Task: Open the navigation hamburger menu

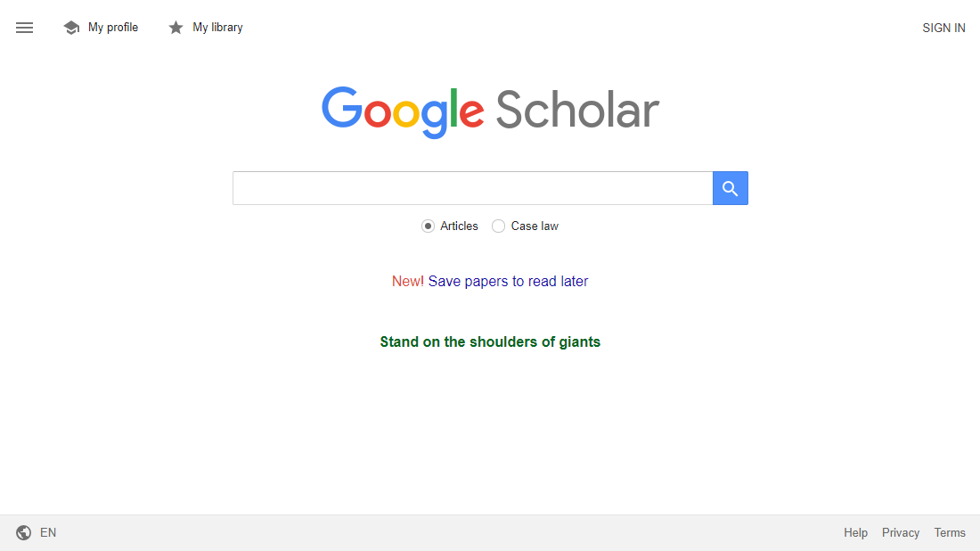Action: coord(24,28)
